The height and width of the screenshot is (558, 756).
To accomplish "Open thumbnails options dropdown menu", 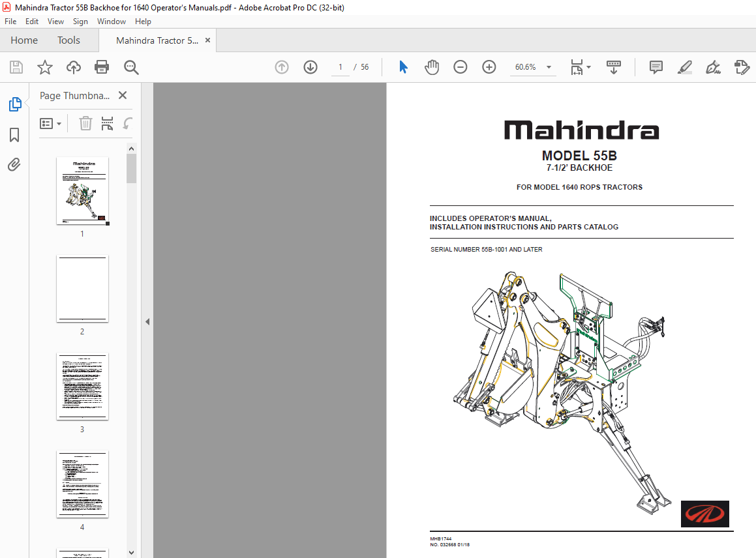I will 51,124.
